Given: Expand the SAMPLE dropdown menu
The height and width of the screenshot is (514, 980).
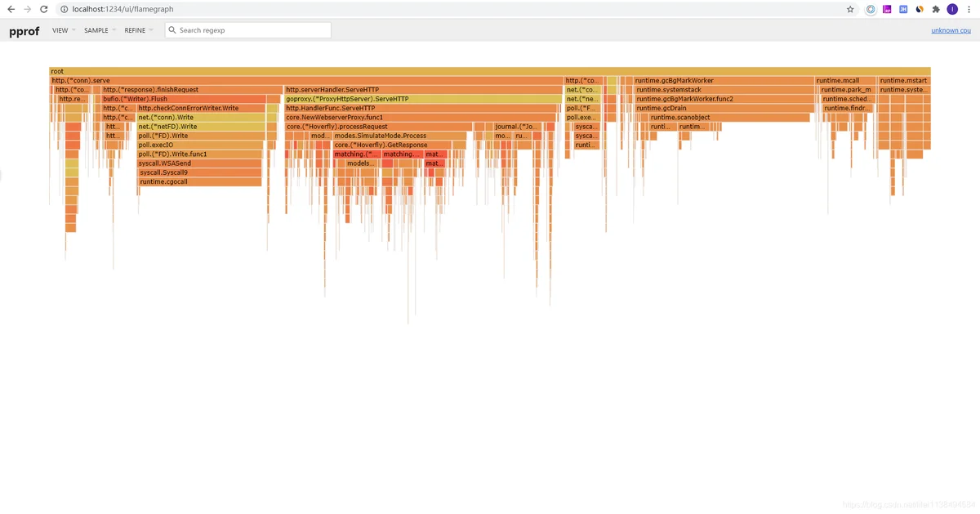Looking at the screenshot, I should coord(99,30).
